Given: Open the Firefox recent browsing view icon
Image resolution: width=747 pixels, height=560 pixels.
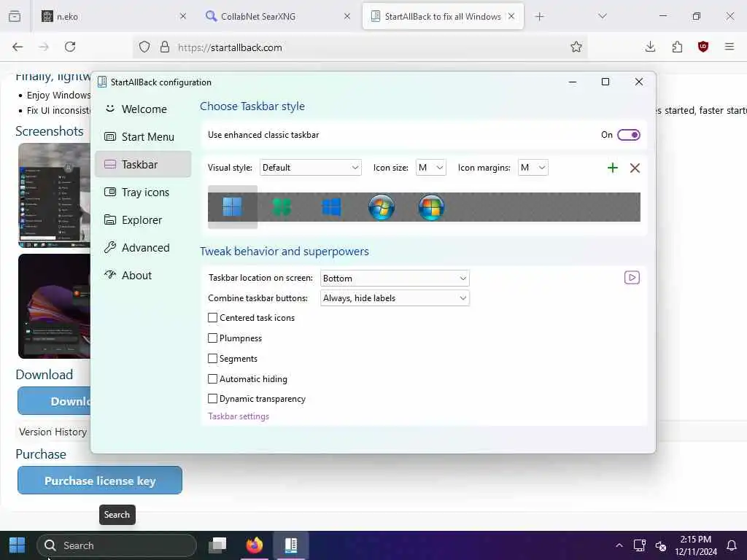Looking at the screenshot, I should point(15,16).
